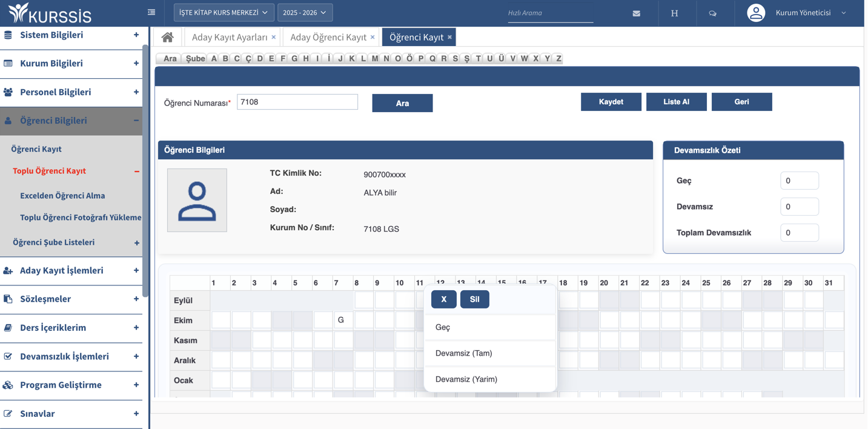Filter students by letter Ç
Screen dimensions: 868x429
pos(248,59)
